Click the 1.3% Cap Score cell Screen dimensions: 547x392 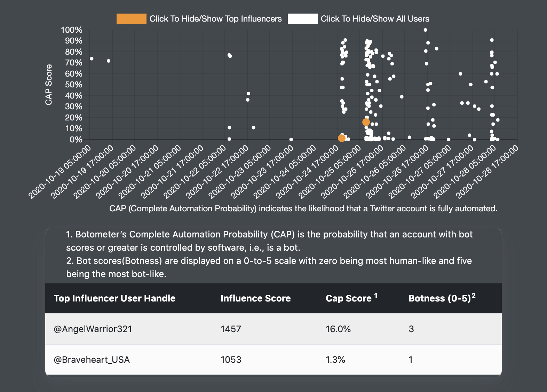point(335,360)
